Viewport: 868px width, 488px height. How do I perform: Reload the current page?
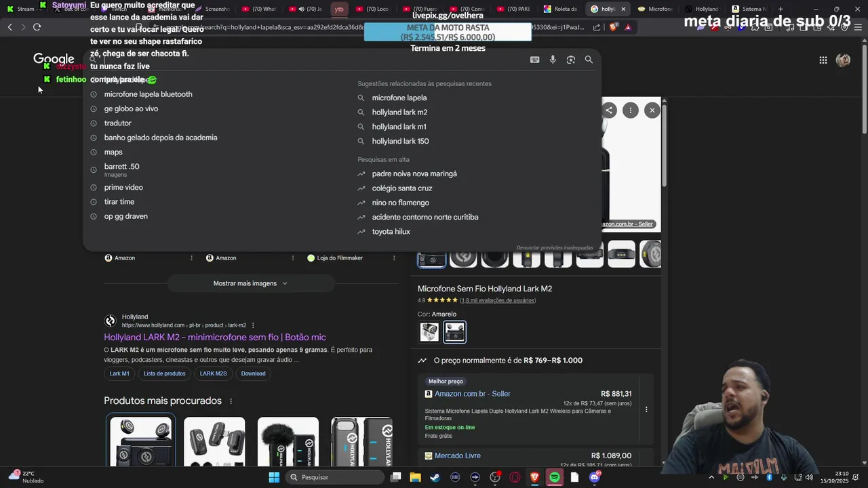click(37, 27)
